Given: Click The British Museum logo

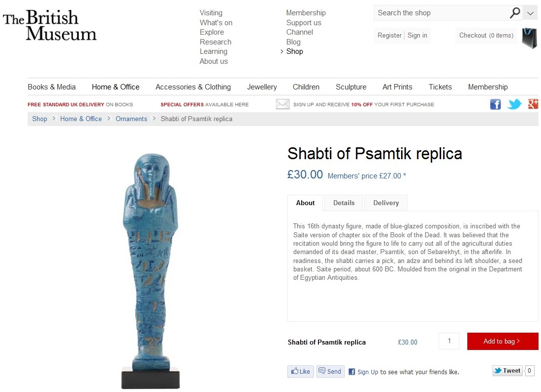Looking at the screenshot, I should pyautogui.click(x=49, y=26).
